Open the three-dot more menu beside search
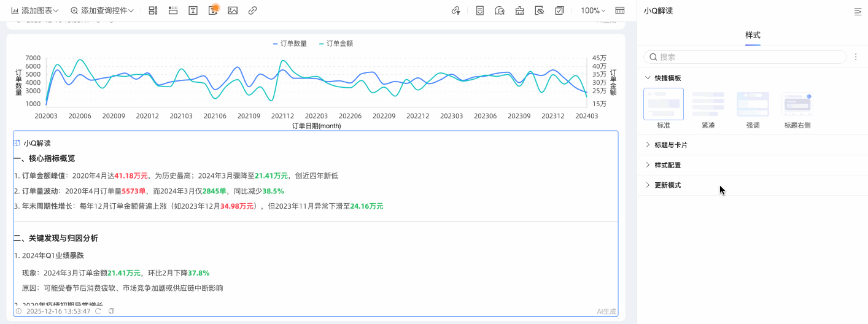The width and height of the screenshot is (868, 324). (x=856, y=56)
